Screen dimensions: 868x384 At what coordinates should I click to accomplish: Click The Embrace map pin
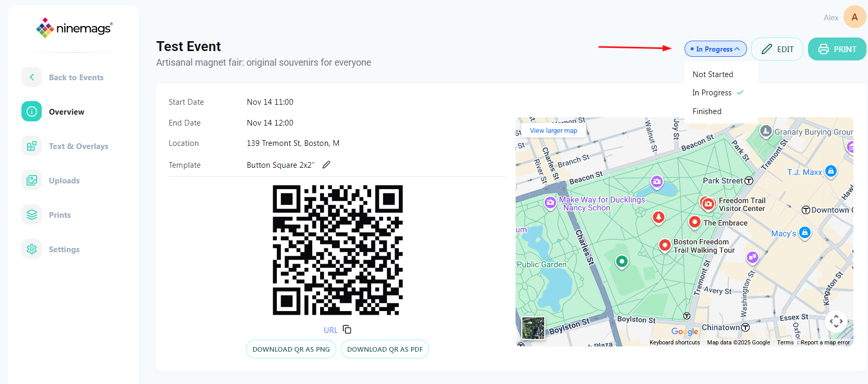pos(694,222)
